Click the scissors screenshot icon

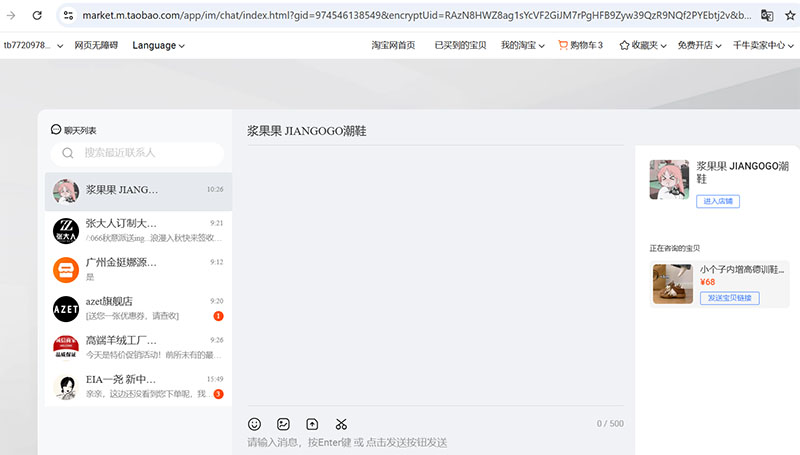pyautogui.click(x=341, y=424)
